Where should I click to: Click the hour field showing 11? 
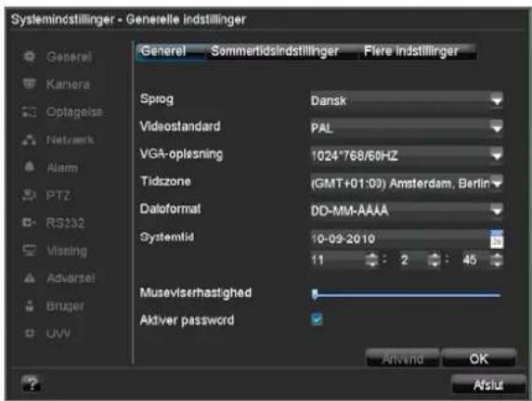coord(338,260)
